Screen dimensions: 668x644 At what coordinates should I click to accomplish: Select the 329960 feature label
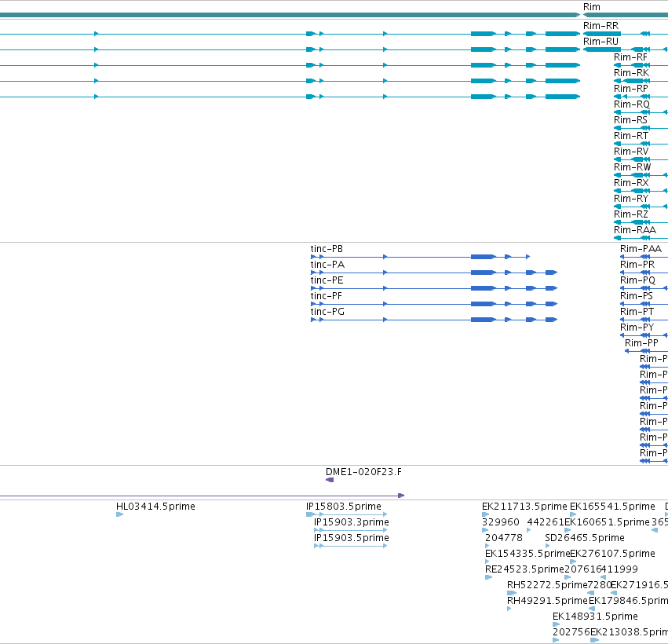pos(501,522)
